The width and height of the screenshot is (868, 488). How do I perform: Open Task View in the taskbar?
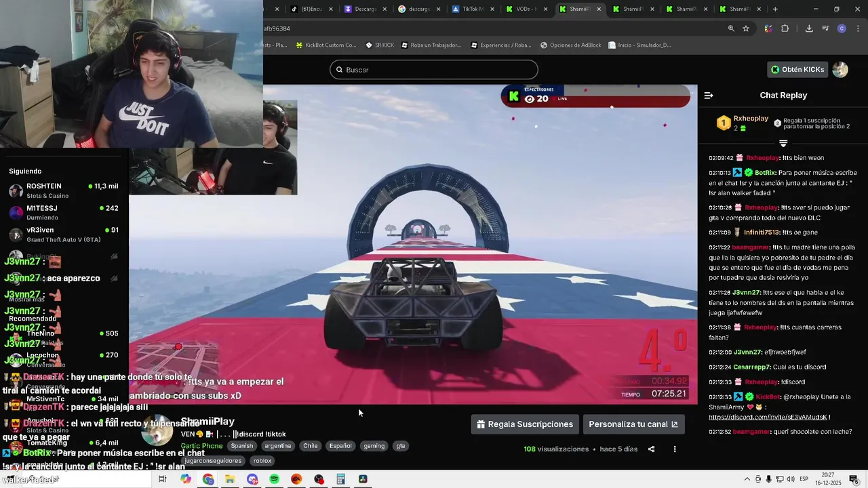[163, 479]
